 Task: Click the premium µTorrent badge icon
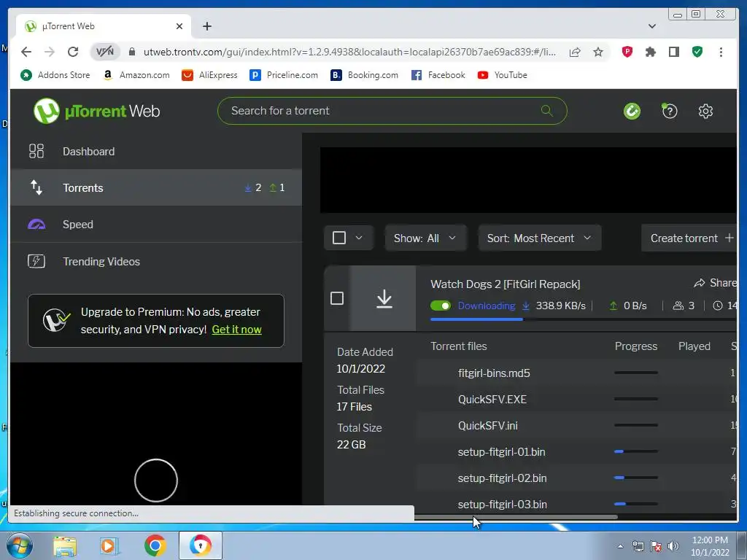(x=56, y=320)
